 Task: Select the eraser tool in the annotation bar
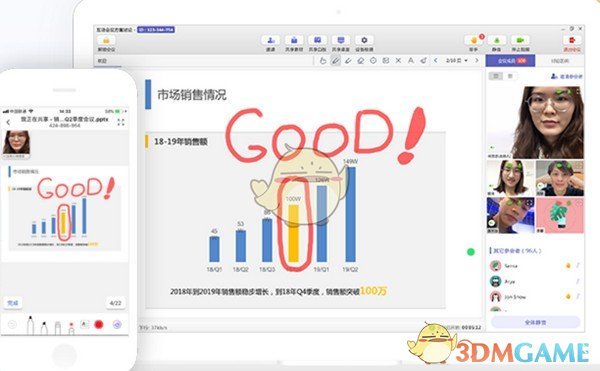click(x=360, y=61)
